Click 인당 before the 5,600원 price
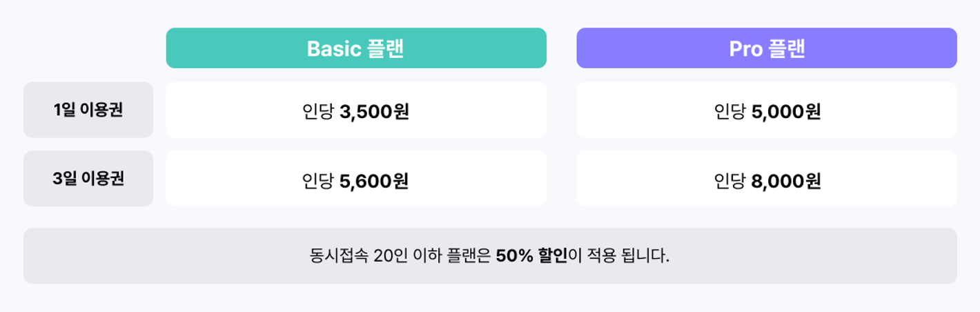This screenshot has width=980, height=312. pyautogui.click(x=318, y=181)
